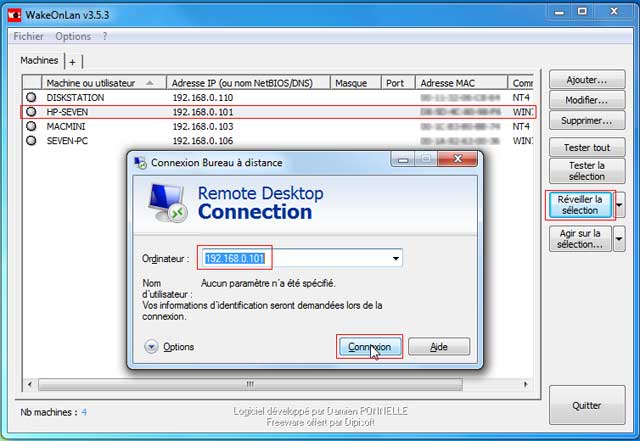Image resolution: width=640 pixels, height=441 pixels.
Task: Click the Quitter button
Action: point(587,405)
